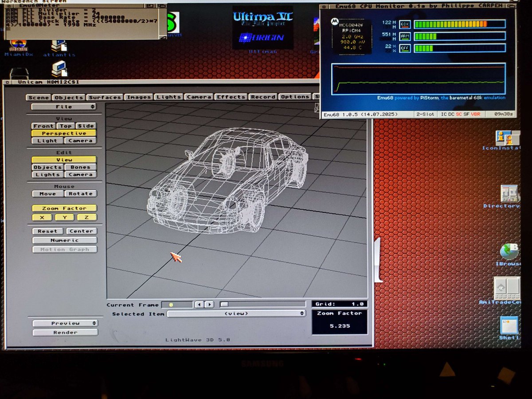Select View under the Edit section
The image size is (532, 399).
tap(64, 160)
